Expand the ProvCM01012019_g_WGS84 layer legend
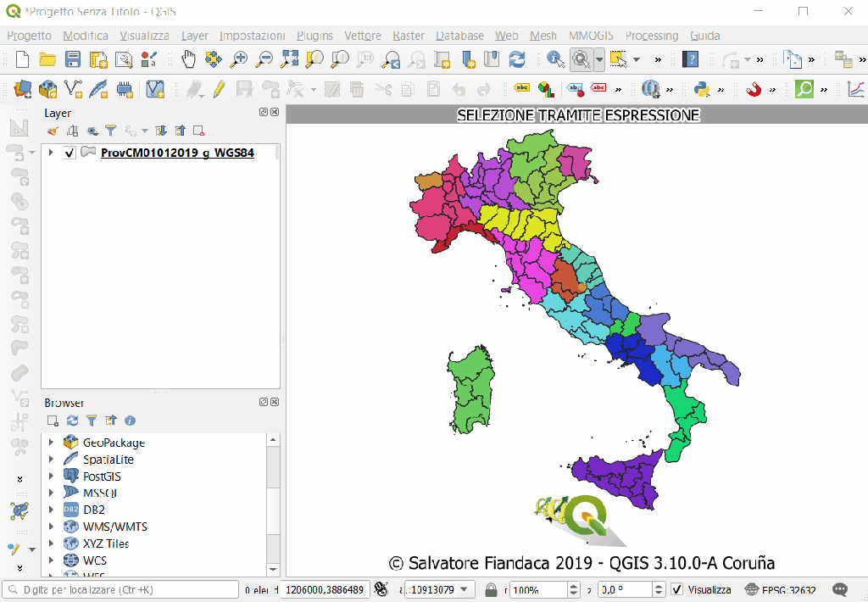The width and height of the screenshot is (868, 602). coord(51,153)
